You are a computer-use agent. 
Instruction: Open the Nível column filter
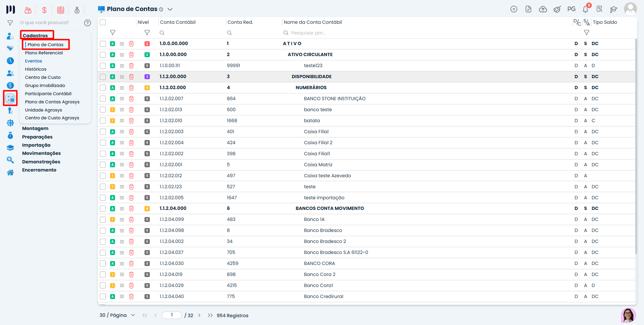click(147, 33)
